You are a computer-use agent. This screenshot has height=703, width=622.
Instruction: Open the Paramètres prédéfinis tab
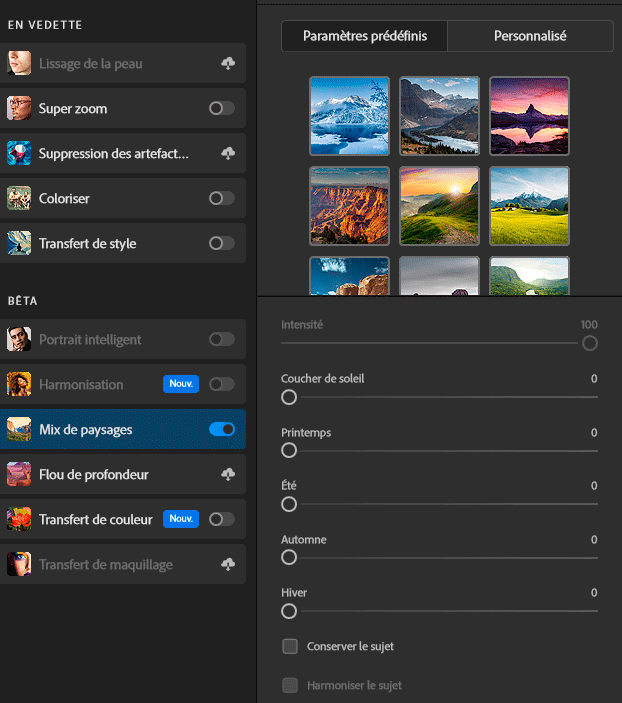[365, 36]
